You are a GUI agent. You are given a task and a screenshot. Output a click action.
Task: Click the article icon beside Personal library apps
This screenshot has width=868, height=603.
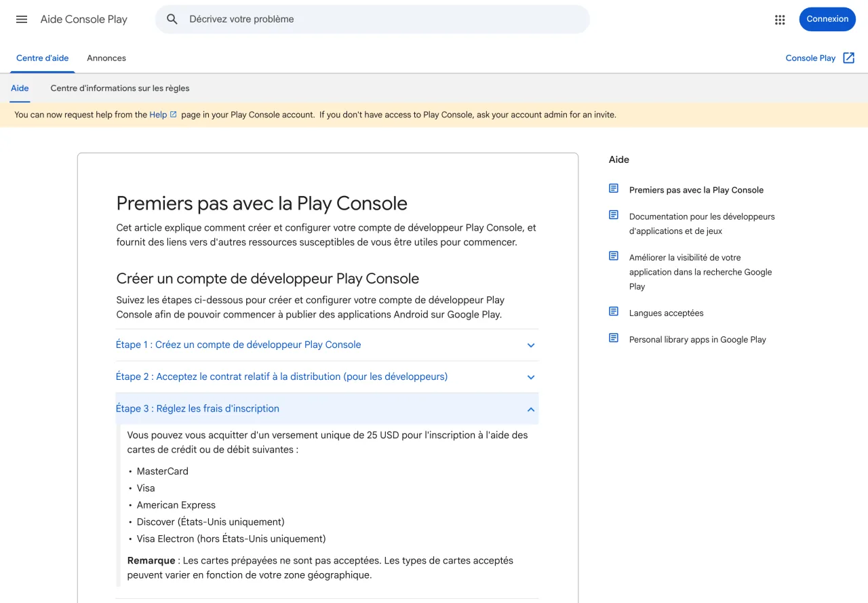click(x=614, y=338)
